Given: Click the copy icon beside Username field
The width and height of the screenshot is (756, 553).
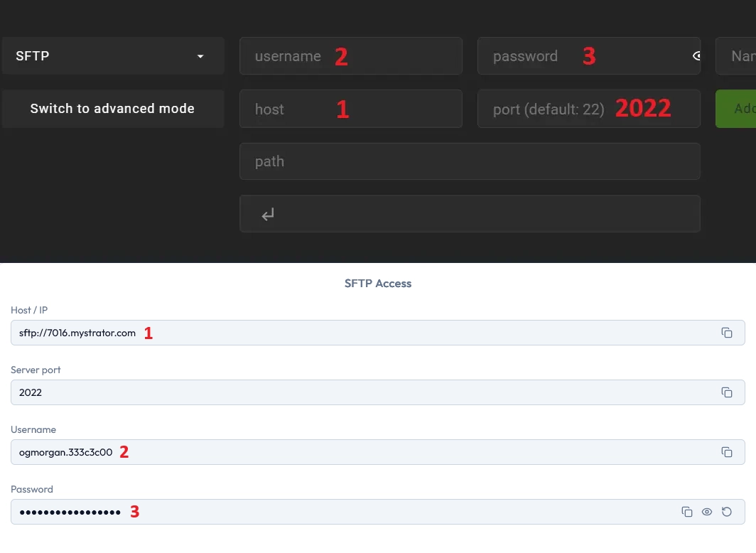Looking at the screenshot, I should (x=726, y=451).
